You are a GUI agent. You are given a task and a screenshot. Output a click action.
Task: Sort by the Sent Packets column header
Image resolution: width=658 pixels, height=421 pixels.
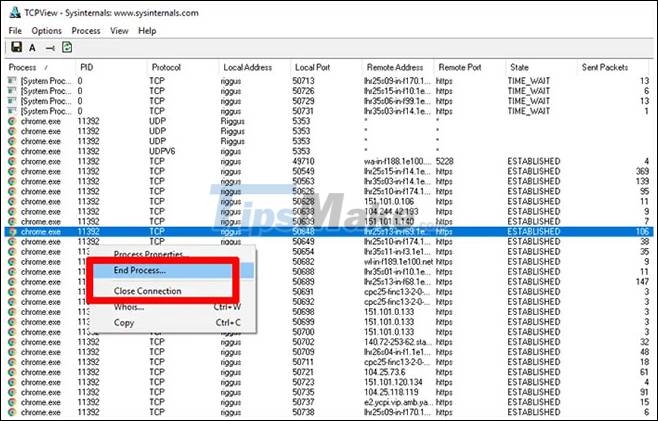(x=613, y=67)
